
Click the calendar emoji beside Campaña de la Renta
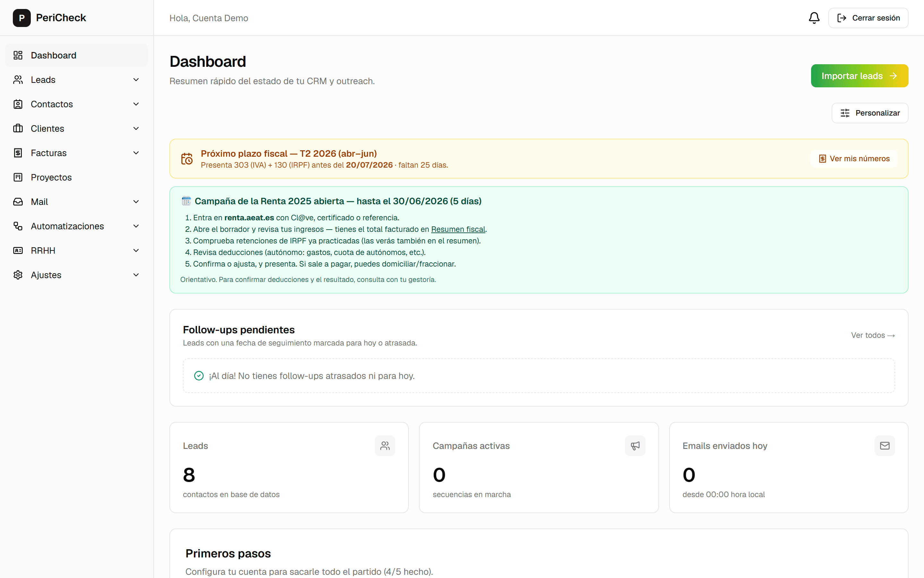tap(186, 201)
